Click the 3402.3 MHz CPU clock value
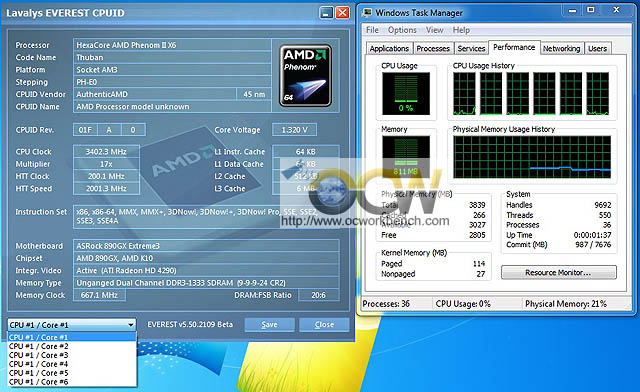640x392 pixels. coord(106,151)
